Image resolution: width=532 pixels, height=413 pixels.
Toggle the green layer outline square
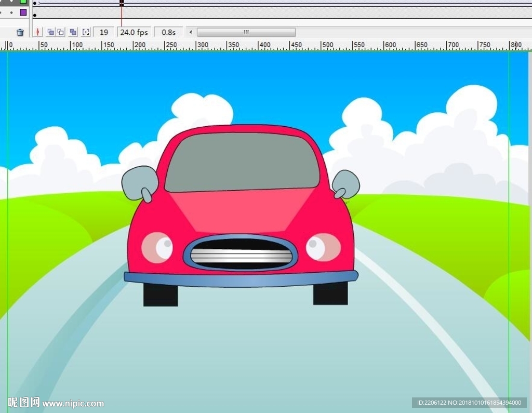click(x=23, y=2)
